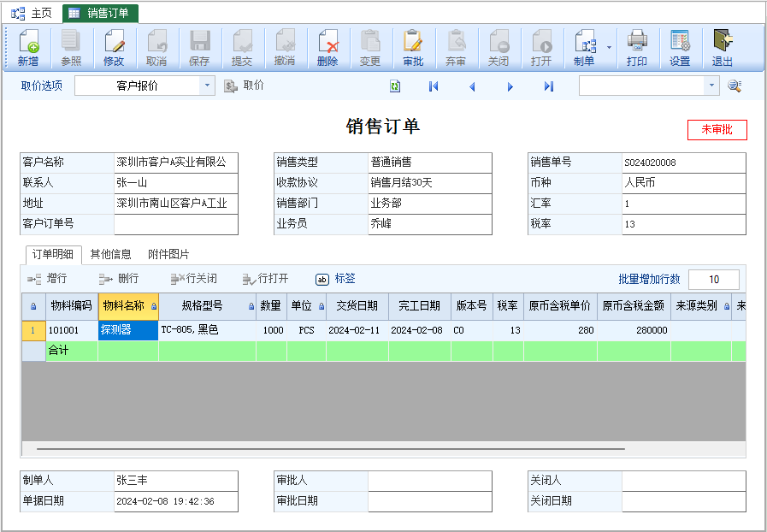Screen dimensions: 767x532
Task: Click the 变更 (Change) clipboard icon
Action: pos(369,48)
